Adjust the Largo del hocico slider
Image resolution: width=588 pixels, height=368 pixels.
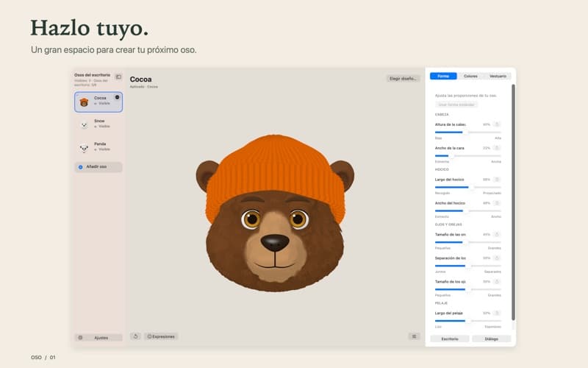tap(467, 187)
